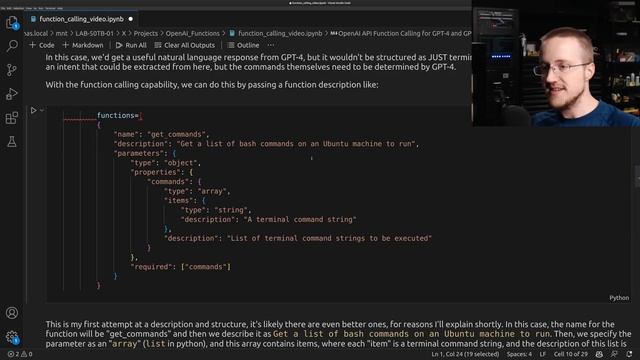This screenshot has width=640, height=360.
Task: Click the OpenAI API Function Calling heading breadcrumb
Action: pos(401,33)
